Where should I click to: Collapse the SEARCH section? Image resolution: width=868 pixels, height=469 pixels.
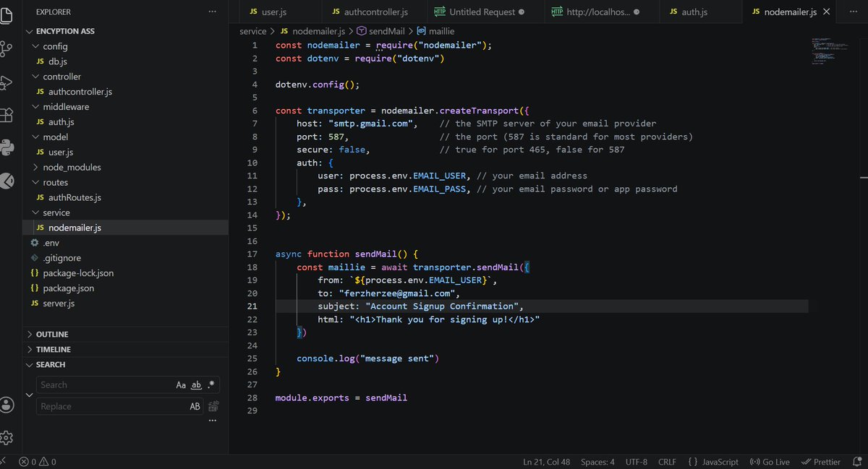[126, 365]
